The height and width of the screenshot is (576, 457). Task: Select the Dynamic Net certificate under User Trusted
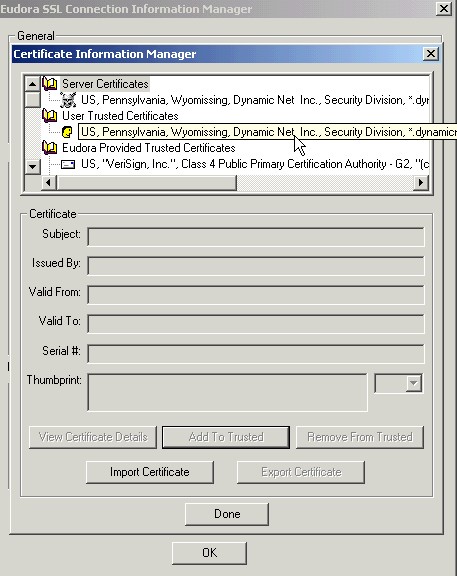tap(267, 132)
